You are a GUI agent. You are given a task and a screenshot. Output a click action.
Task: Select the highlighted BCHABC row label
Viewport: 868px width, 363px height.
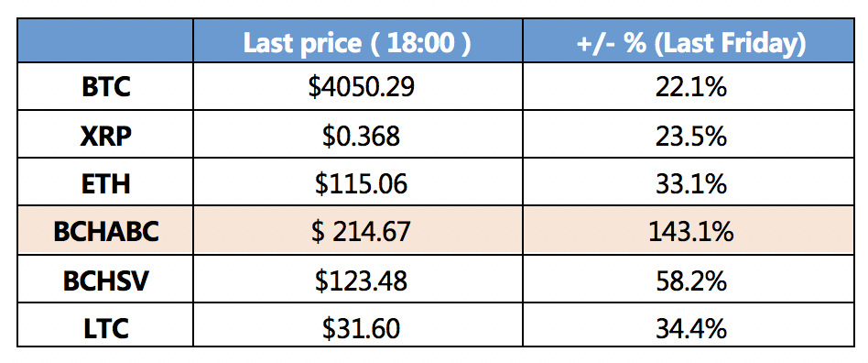coord(105,231)
